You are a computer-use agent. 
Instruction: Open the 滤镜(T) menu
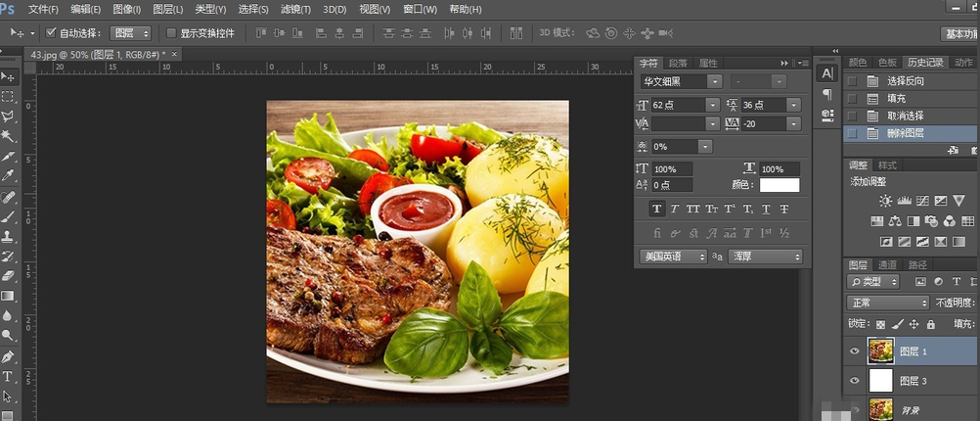295,9
